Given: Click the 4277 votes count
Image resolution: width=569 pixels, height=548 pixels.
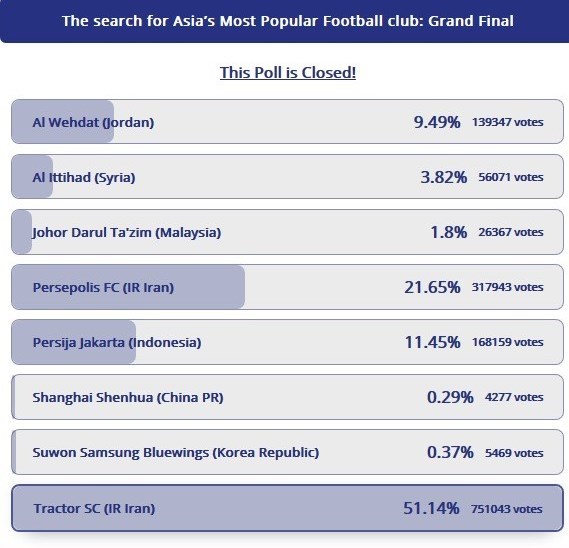Looking at the screenshot, I should tap(514, 397).
